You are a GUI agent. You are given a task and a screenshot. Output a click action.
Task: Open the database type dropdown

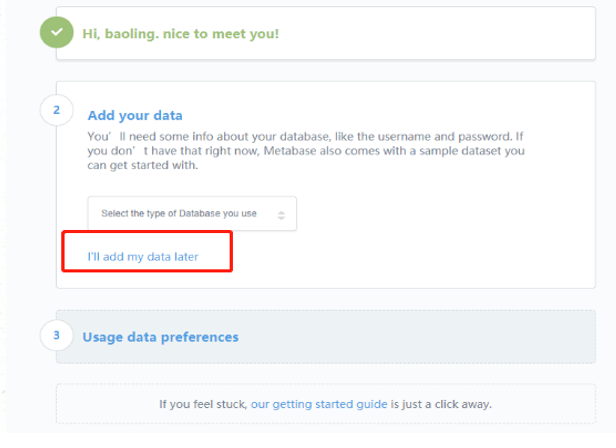point(191,214)
